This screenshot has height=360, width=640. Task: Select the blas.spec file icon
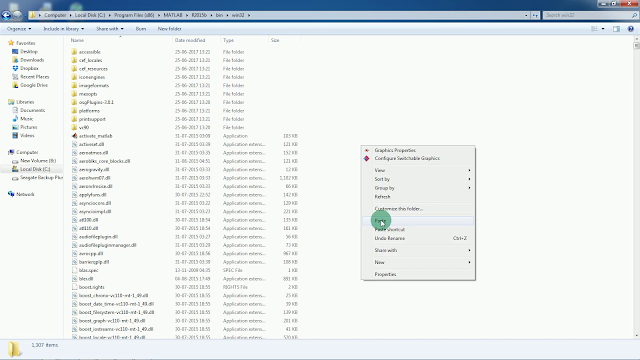tap(74, 270)
